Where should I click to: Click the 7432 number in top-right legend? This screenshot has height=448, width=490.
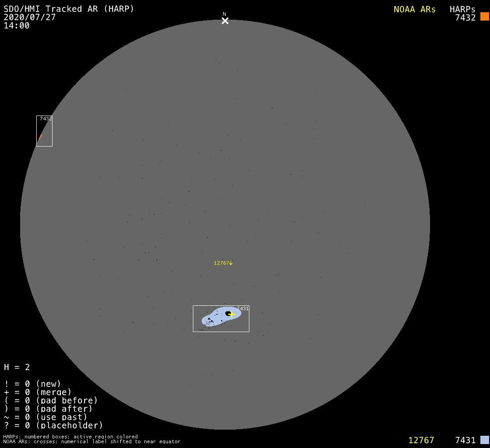[465, 17]
